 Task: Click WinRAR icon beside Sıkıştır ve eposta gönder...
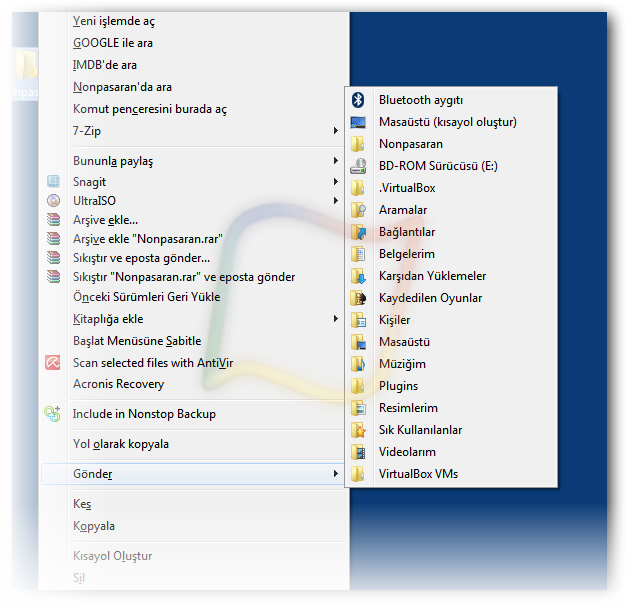53,258
